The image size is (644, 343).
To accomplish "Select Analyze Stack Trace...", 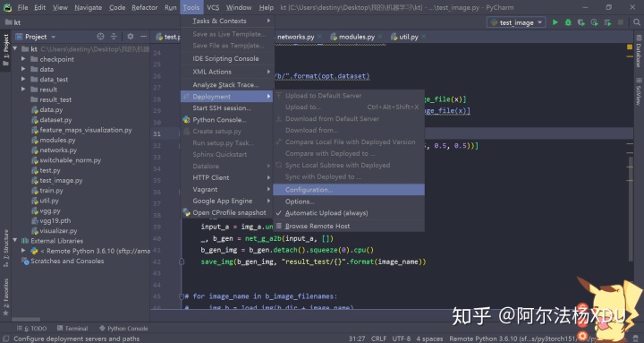I will (227, 85).
